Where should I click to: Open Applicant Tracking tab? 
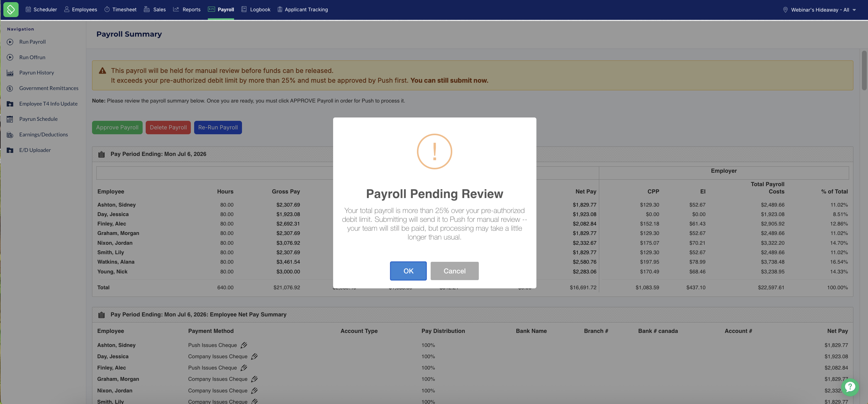tap(303, 9)
